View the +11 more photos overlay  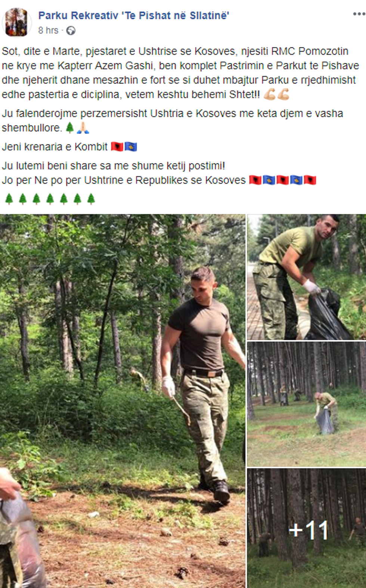pos(307,528)
